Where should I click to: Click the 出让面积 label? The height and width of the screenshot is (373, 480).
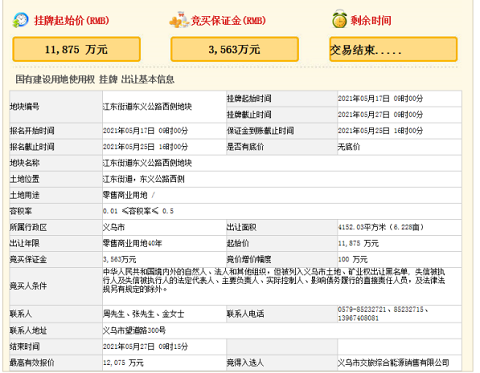(242, 227)
